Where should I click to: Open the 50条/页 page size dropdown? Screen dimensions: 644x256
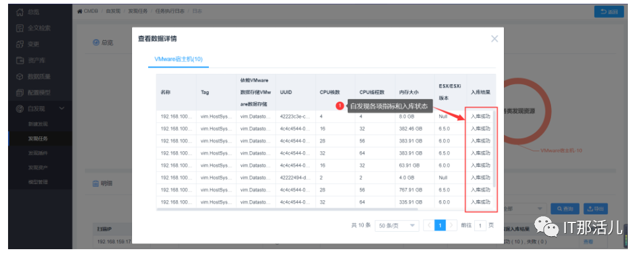pos(397,226)
